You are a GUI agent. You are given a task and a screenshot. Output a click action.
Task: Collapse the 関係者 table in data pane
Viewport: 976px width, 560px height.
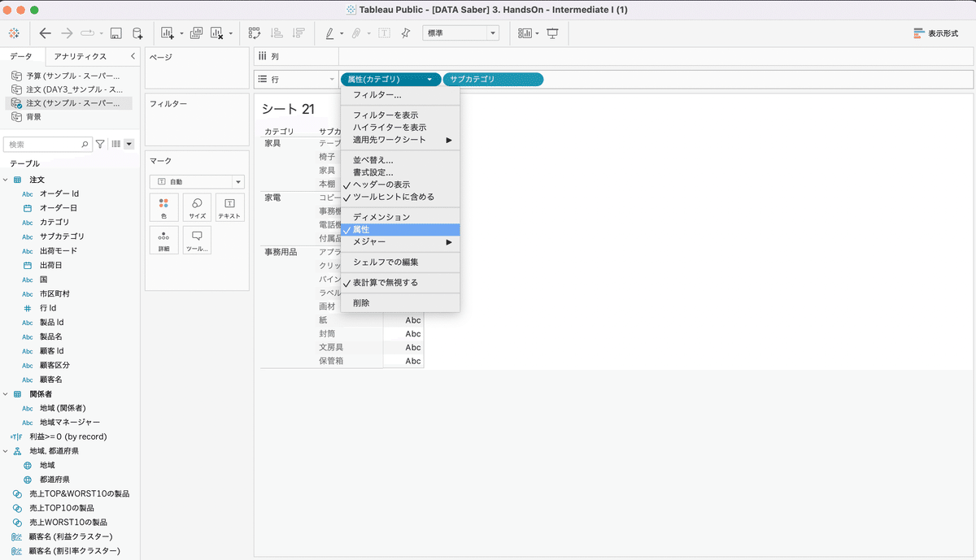7,394
